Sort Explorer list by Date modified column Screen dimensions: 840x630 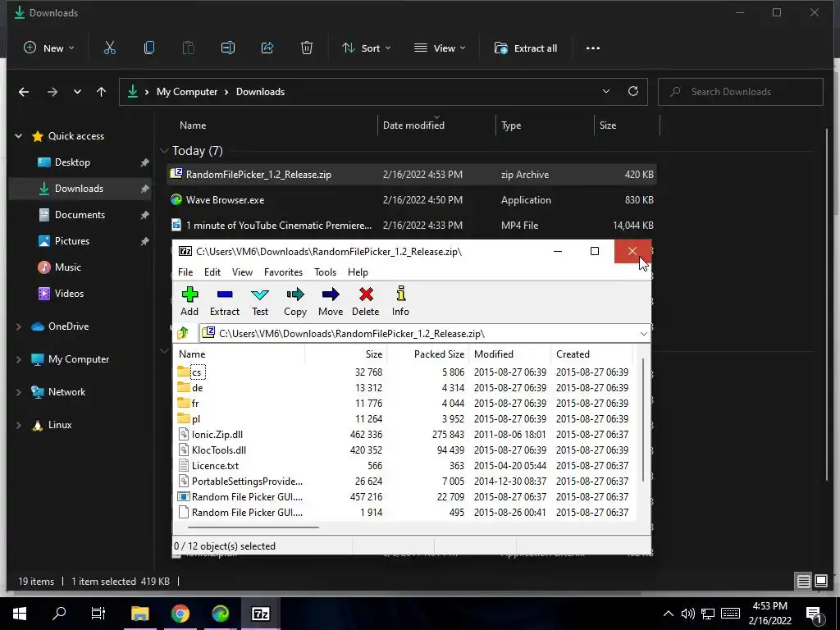click(413, 125)
